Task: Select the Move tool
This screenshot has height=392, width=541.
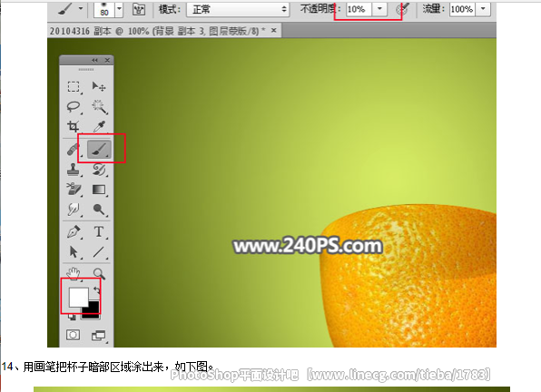Action: click(x=99, y=86)
